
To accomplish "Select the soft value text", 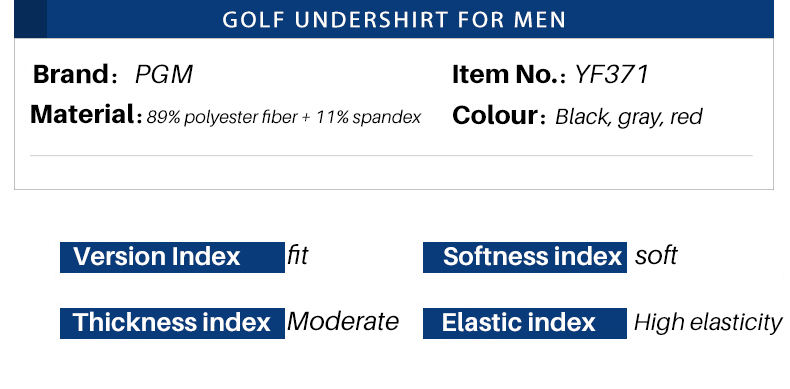I will point(656,255).
